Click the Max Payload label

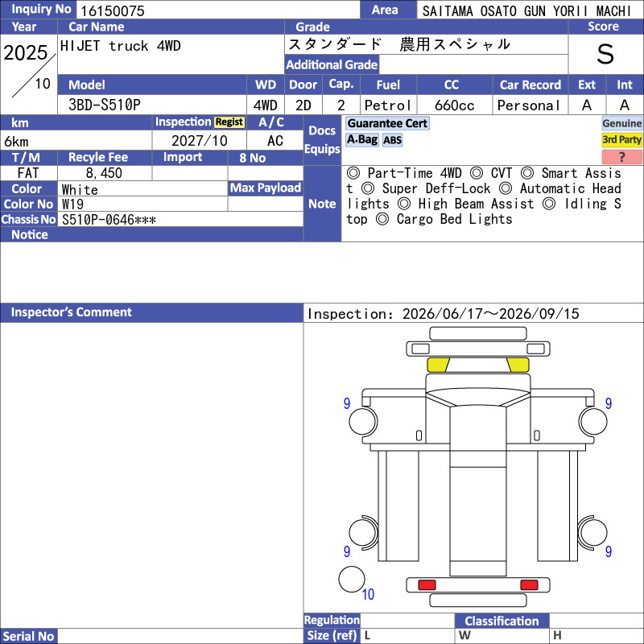point(266,188)
